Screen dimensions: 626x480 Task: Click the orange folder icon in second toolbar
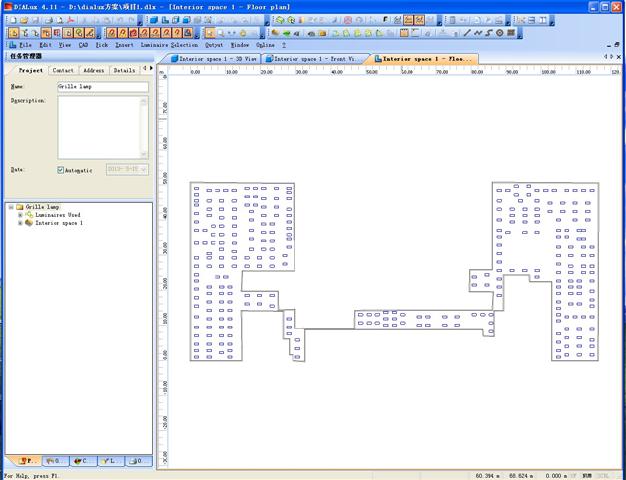[323, 33]
